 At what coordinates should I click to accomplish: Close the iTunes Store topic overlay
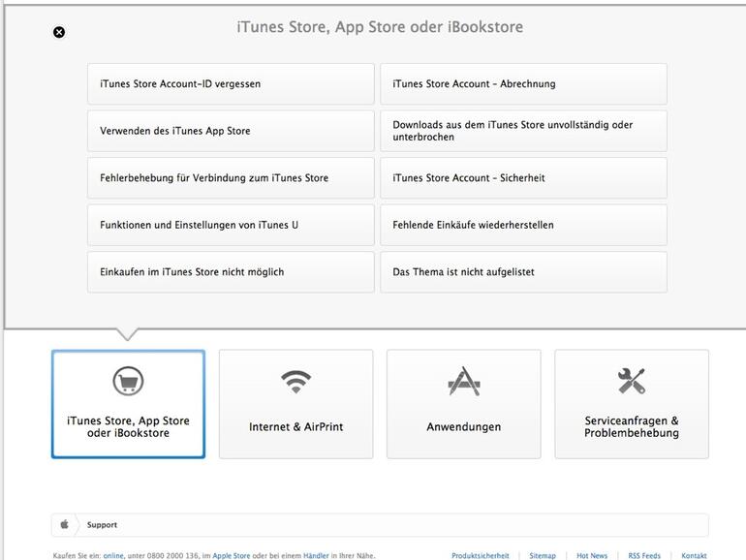point(59,32)
